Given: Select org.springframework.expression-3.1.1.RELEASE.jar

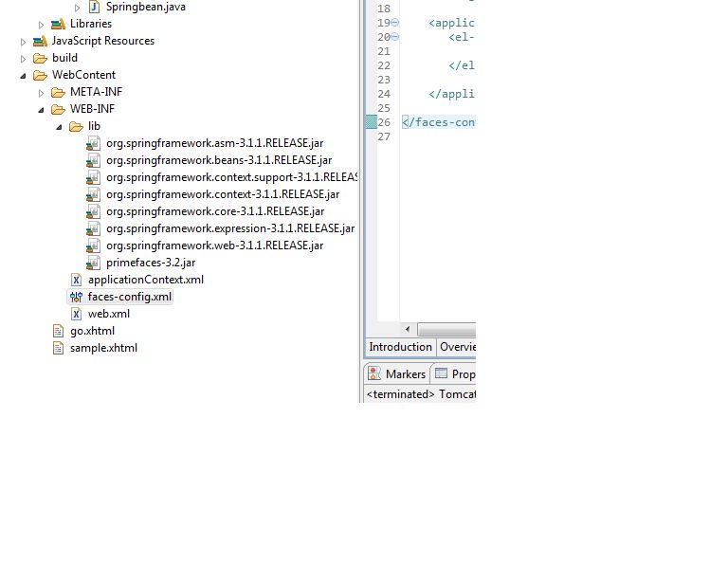Looking at the screenshot, I should [x=230, y=228].
